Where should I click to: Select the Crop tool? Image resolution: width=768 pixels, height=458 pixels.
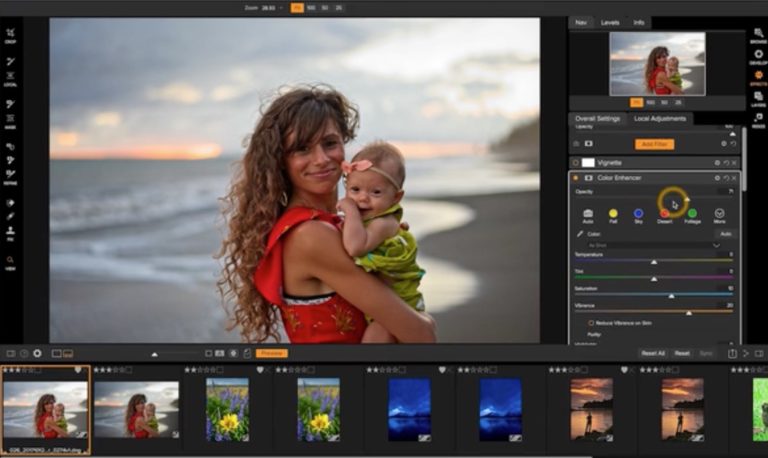point(10,36)
